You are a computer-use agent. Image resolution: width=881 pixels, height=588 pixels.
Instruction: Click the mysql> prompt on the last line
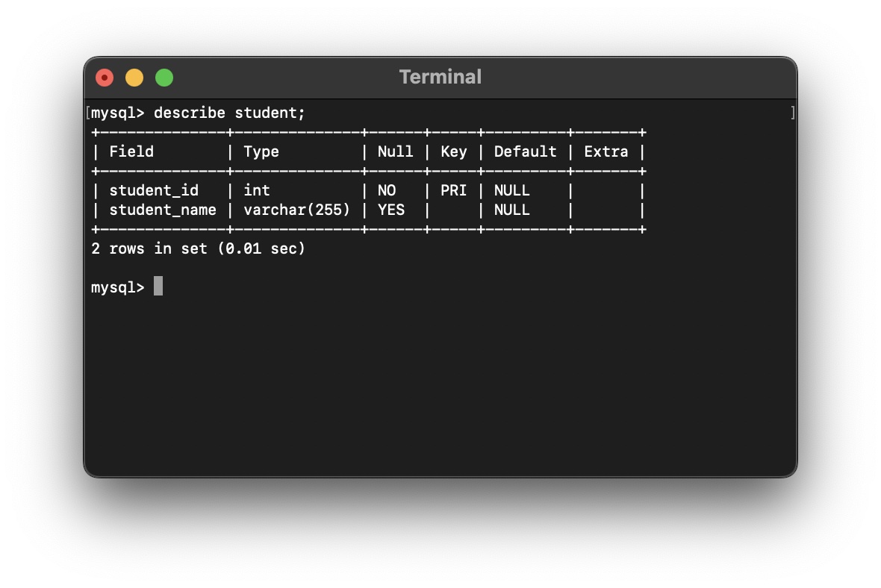pyautogui.click(x=117, y=287)
